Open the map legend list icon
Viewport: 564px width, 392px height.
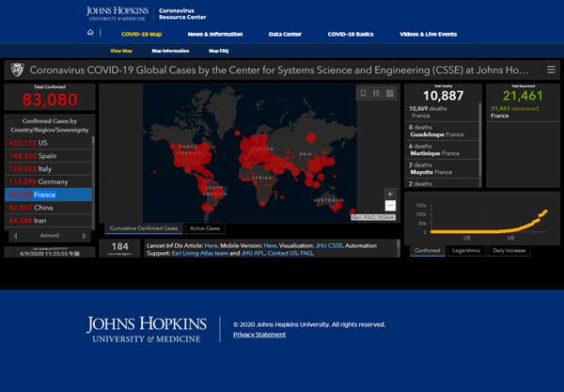[x=376, y=93]
